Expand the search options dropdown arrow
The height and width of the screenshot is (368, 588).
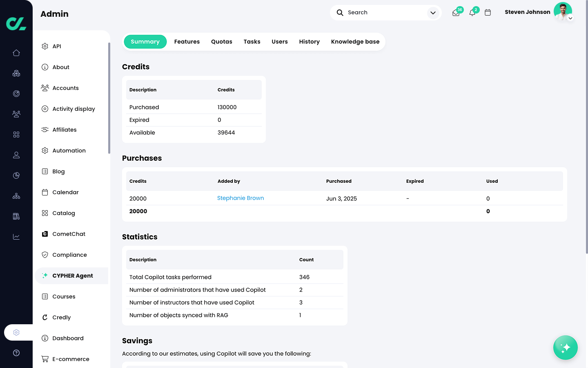click(433, 13)
